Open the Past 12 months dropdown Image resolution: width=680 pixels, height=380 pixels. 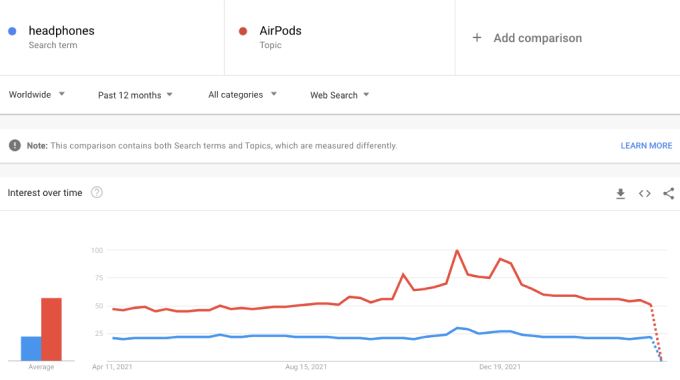click(x=135, y=95)
